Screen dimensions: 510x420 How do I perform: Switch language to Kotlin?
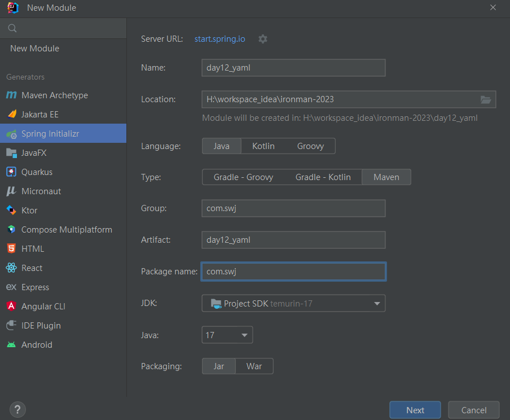click(x=263, y=146)
